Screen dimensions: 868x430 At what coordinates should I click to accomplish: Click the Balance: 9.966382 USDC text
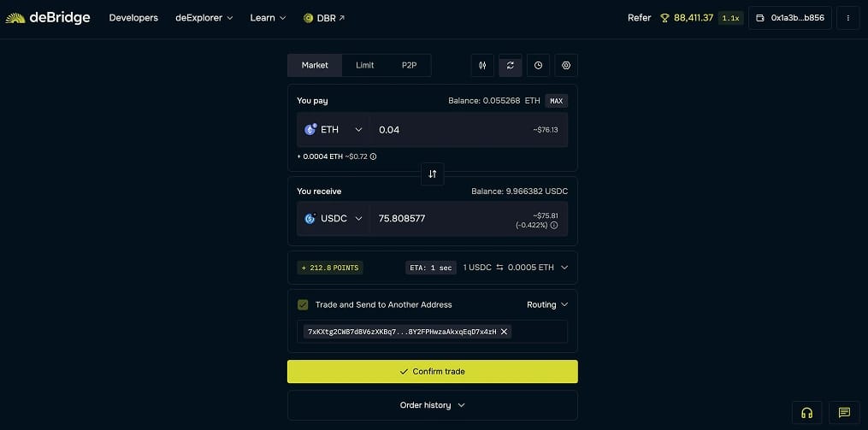pos(520,191)
